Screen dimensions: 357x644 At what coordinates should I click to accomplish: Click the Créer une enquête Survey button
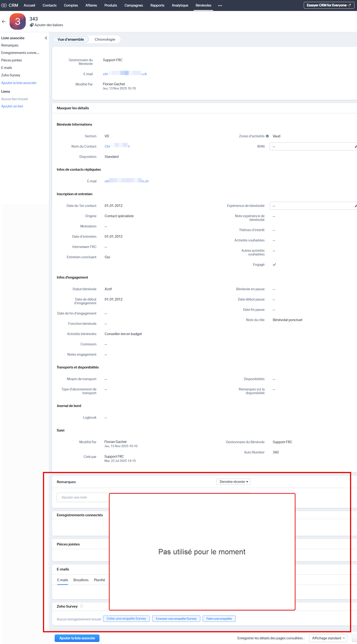(126, 619)
